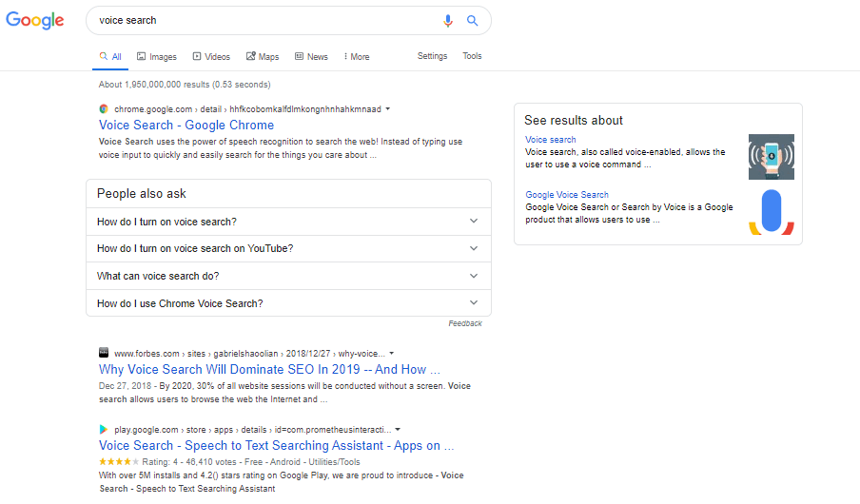Click the Google logo

click(34, 20)
